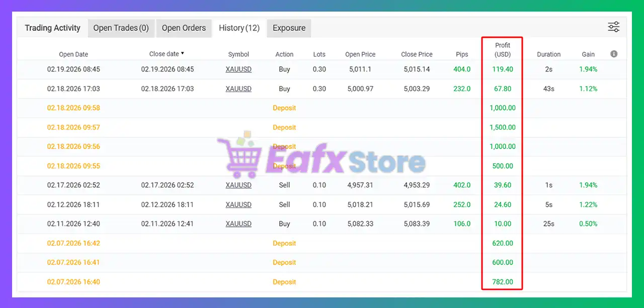
Task: Open XAUUSD link in 02.17.2026 Sell row
Action: point(238,185)
